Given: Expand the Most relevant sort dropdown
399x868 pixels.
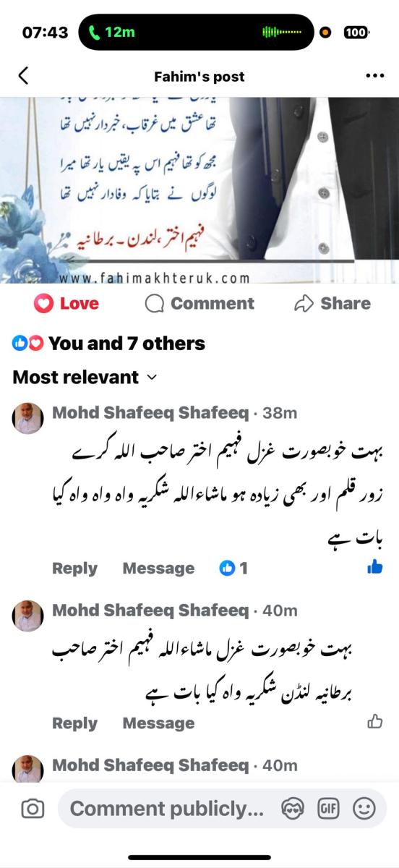Looking at the screenshot, I should pos(85,377).
